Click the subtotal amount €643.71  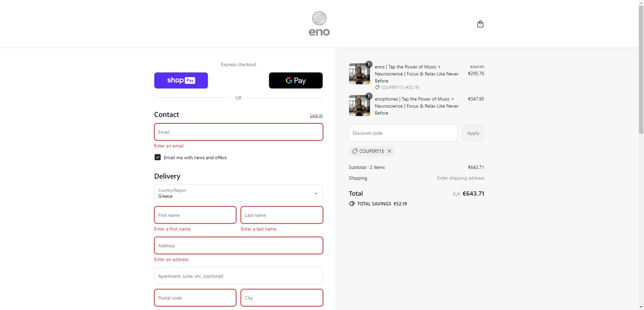coord(476,167)
